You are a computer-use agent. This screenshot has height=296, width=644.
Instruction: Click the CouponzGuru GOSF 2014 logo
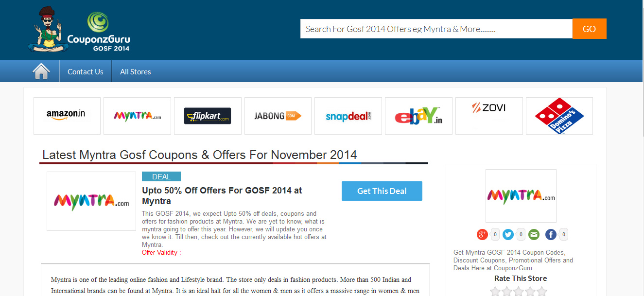[79, 30]
